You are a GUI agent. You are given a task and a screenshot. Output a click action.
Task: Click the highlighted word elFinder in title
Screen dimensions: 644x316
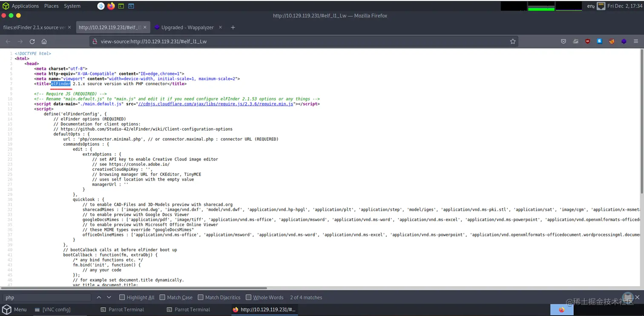coord(61,84)
